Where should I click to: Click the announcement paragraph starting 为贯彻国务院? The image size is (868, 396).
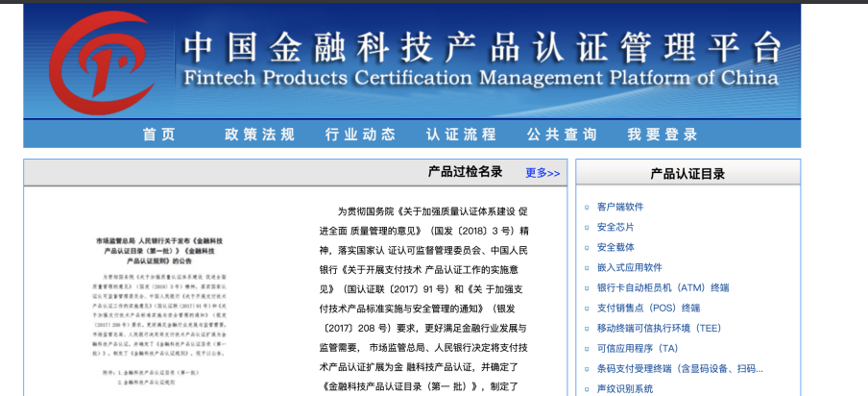pyautogui.click(x=424, y=299)
